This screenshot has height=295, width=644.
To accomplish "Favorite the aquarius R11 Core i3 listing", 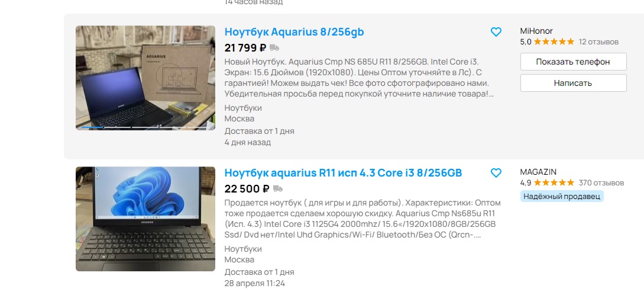I will (496, 173).
